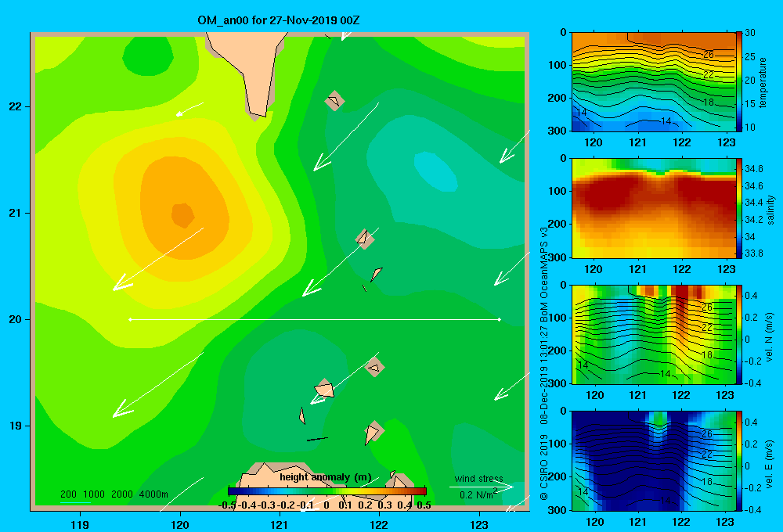This screenshot has width=783, height=532.
Task: Click the cyan low-anomaly core east of 122°E
Action: (436, 171)
